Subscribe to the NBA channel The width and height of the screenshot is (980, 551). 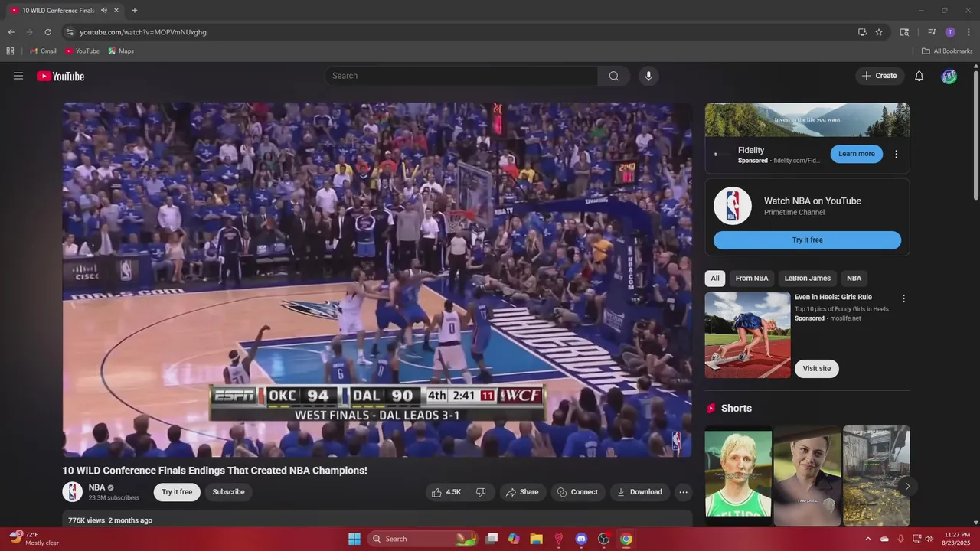tap(228, 492)
